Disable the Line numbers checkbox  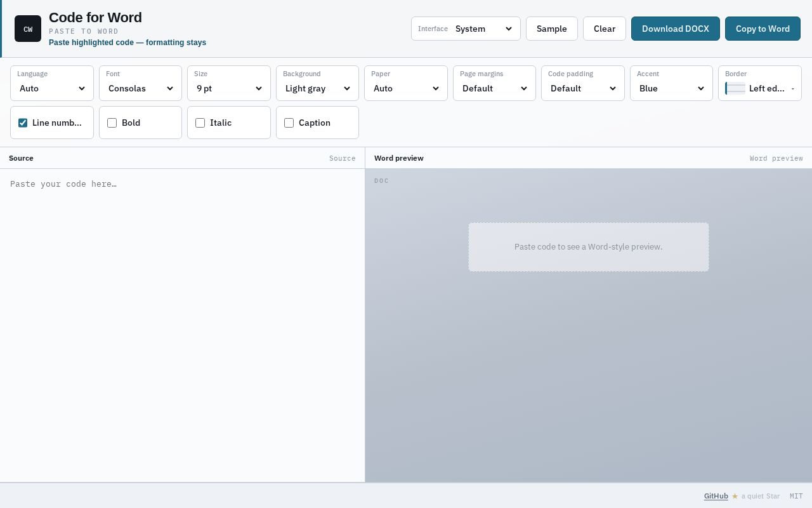coord(23,123)
